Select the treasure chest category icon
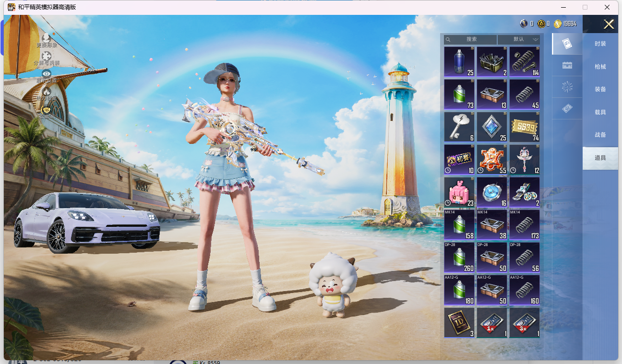Screen dimensions: 622x364 tap(567, 65)
